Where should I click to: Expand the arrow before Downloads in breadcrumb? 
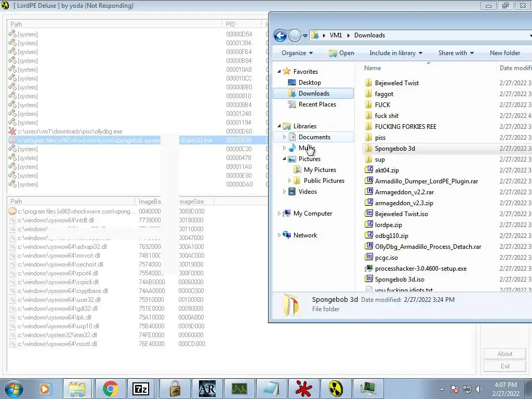[x=348, y=35]
